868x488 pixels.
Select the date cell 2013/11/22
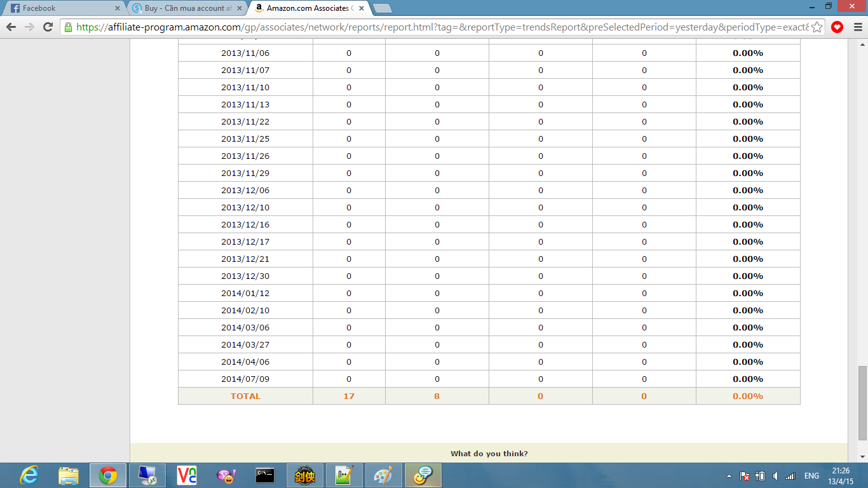click(245, 121)
